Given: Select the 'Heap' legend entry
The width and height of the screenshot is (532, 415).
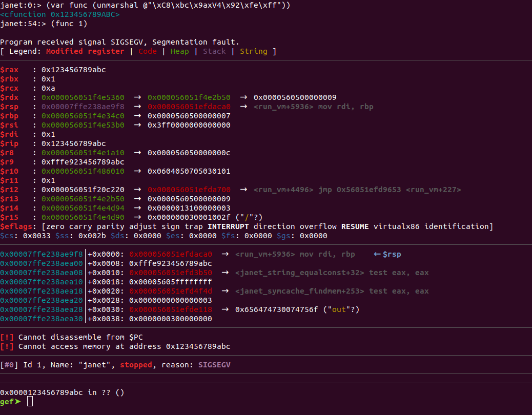Looking at the screenshot, I should click(179, 51).
